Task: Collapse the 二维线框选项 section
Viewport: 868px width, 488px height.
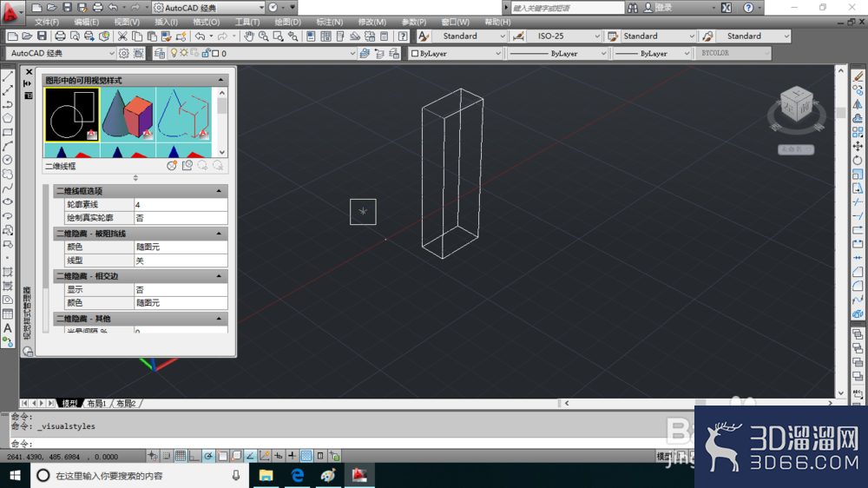Action: (x=219, y=191)
